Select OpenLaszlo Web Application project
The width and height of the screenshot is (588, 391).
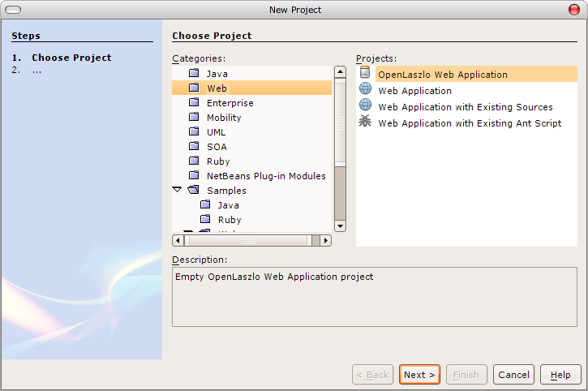[x=476, y=75]
